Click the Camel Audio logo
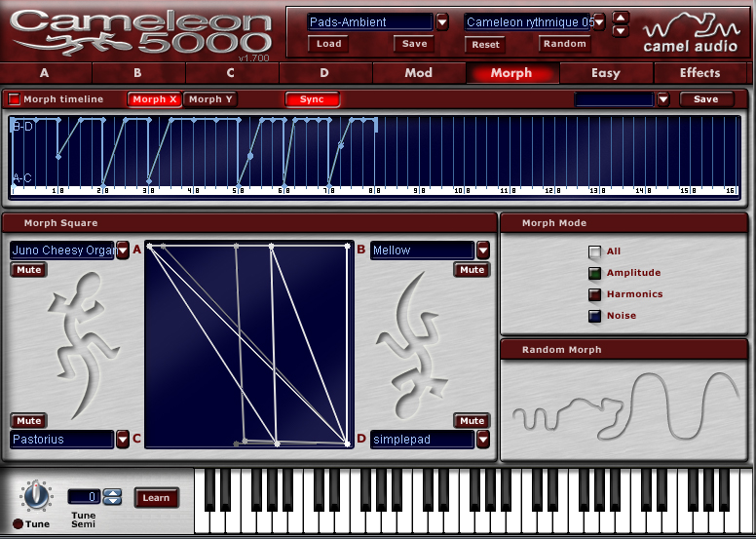 click(x=692, y=32)
